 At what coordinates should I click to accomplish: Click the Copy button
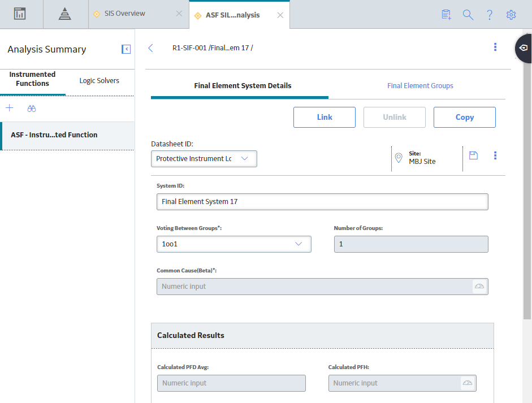pyautogui.click(x=465, y=118)
